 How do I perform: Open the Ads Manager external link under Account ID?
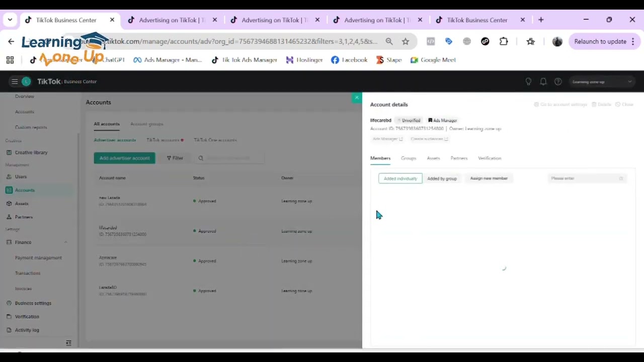(x=387, y=139)
